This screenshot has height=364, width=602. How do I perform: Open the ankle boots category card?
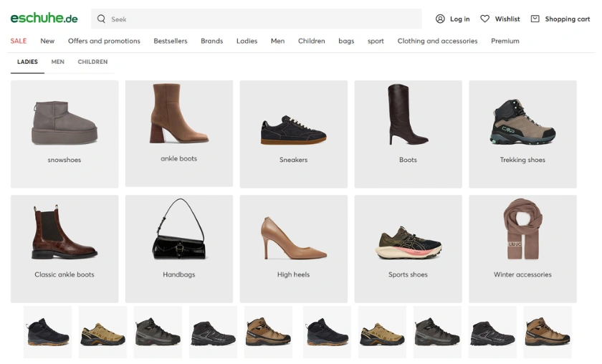(x=179, y=133)
